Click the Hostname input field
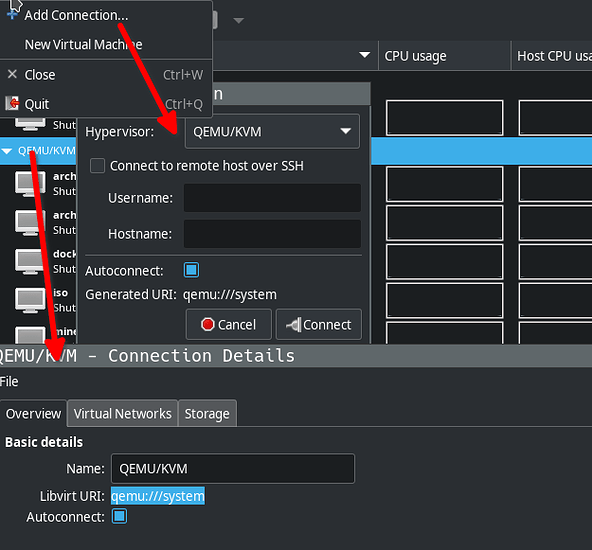This screenshot has height=550, width=592. point(272,234)
